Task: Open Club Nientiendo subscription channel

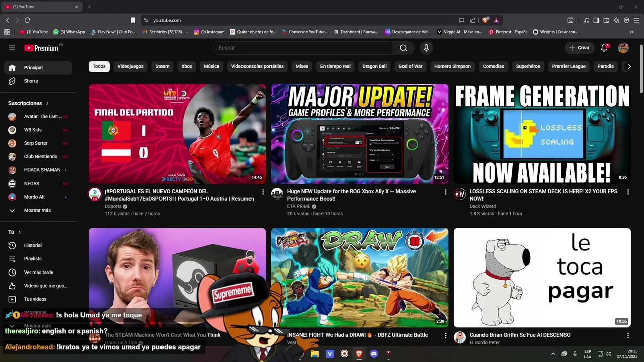Action: point(38,156)
